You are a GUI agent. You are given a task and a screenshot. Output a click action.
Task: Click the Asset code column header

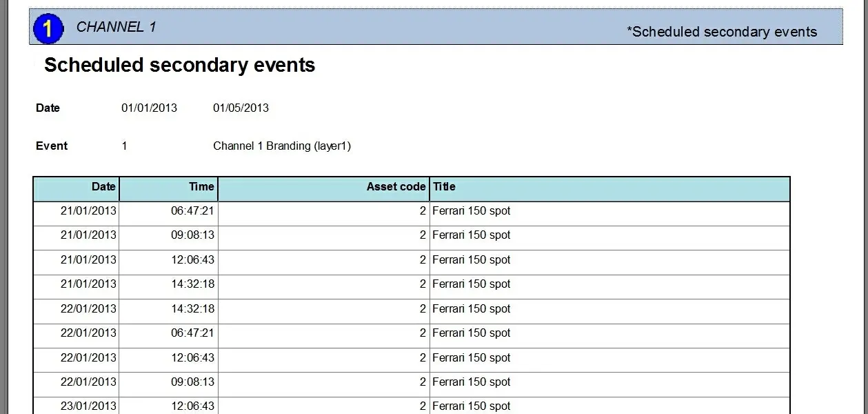tap(396, 186)
